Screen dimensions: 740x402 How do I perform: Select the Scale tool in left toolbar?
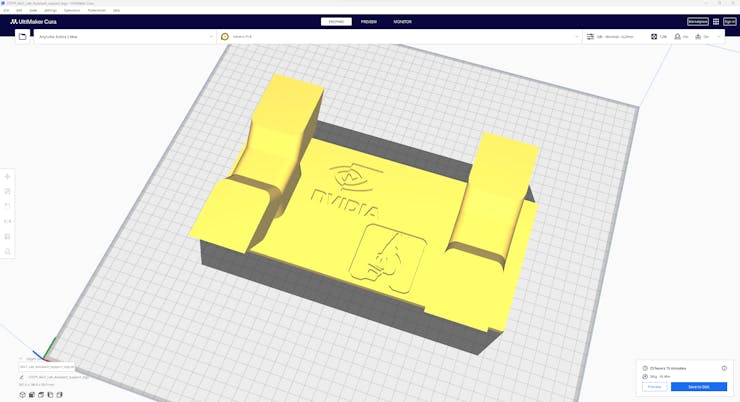point(8,191)
